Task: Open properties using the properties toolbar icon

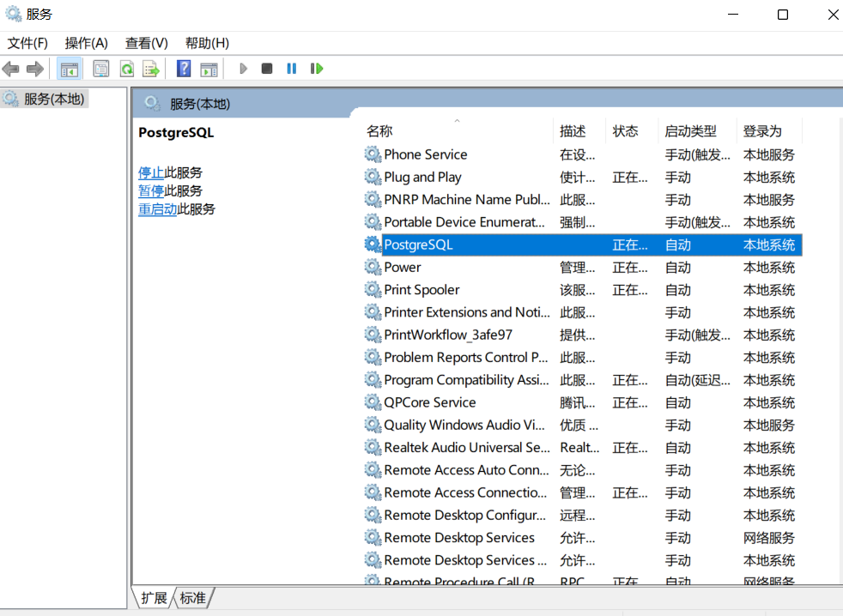Action: (101, 69)
